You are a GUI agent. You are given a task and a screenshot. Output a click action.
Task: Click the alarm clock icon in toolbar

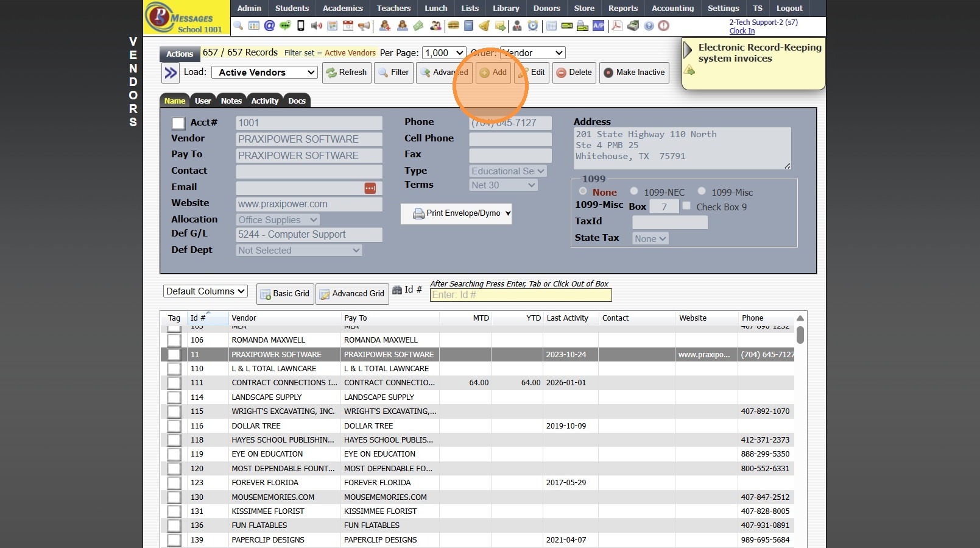point(533,26)
